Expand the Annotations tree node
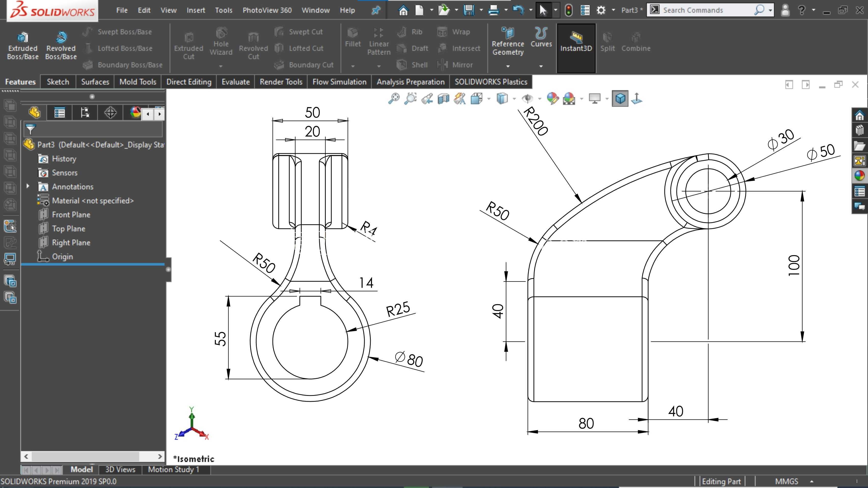The image size is (868, 488). click(28, 186)
